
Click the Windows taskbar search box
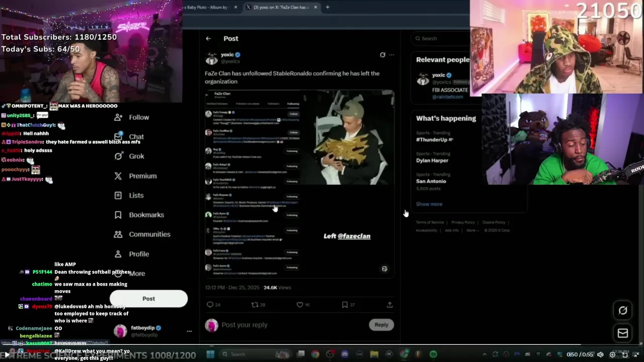[255, 354]
